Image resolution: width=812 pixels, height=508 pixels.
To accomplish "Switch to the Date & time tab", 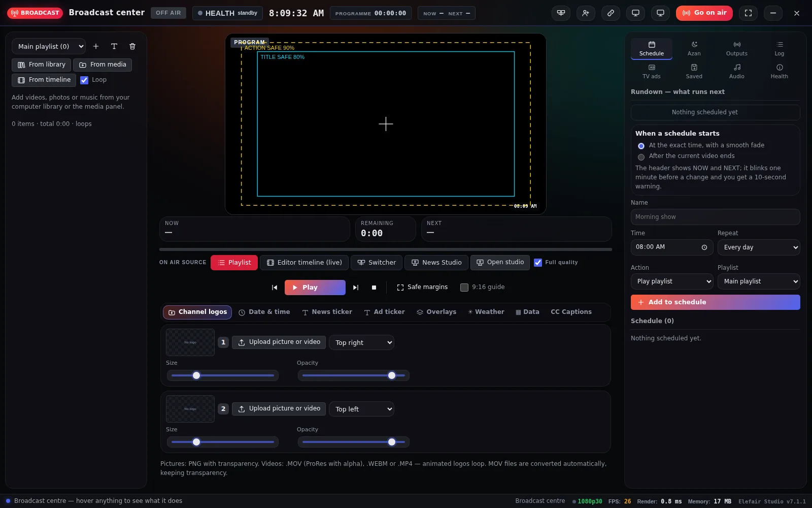I will click(264, 312).
